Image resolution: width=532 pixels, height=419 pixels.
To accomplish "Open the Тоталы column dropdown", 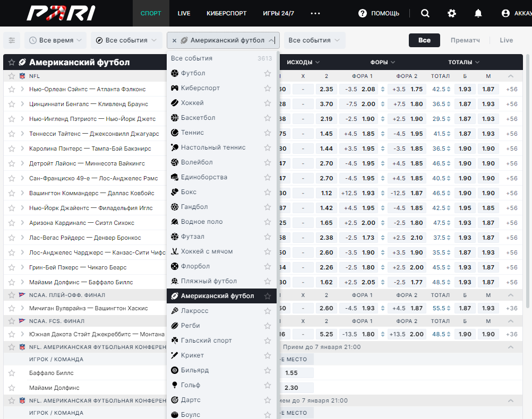I will pyautogui.click(x=464, y=63).
